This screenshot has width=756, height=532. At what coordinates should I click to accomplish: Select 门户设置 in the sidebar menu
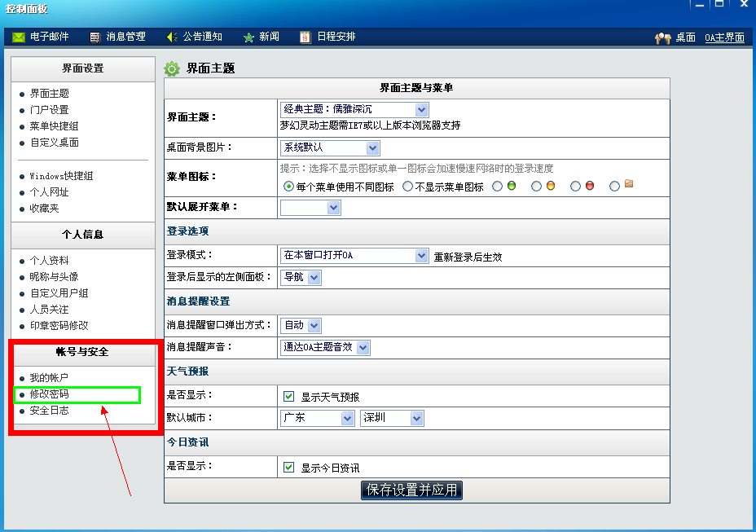pyautogui.click(x=50, y=110)
